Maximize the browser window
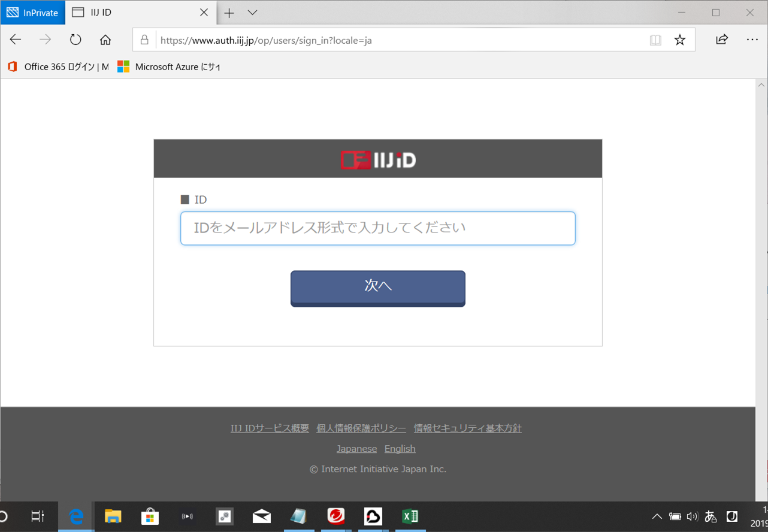 tap(715, 13)
